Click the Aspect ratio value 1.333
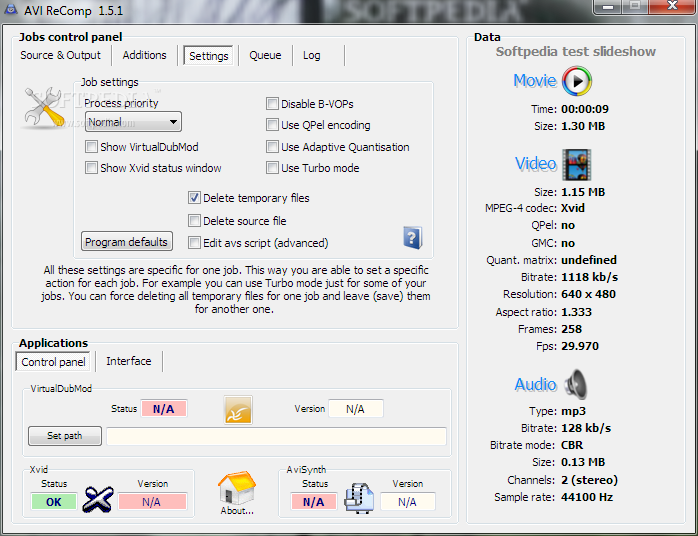 (x=576, y=312)
